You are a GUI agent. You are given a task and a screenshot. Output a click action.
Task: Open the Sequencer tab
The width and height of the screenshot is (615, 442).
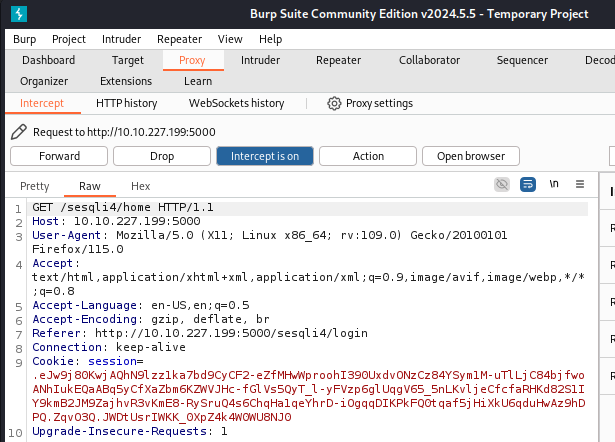[x=522, y=60]
